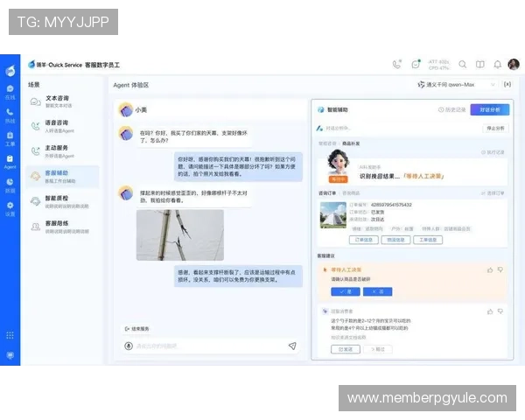The image size is (525, 420).
Task: Click 选择订单 select order link
Action: [x=493, y=192]
